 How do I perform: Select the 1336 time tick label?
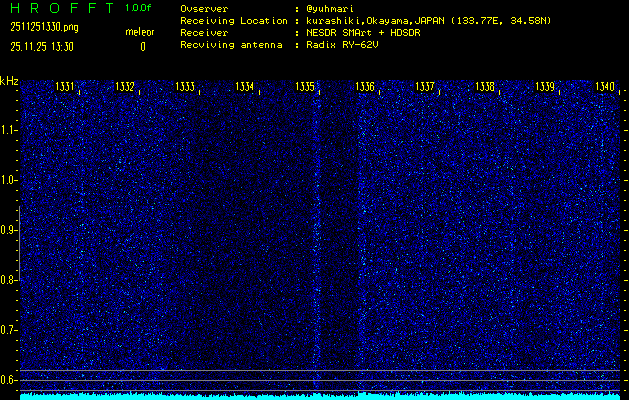365,87
